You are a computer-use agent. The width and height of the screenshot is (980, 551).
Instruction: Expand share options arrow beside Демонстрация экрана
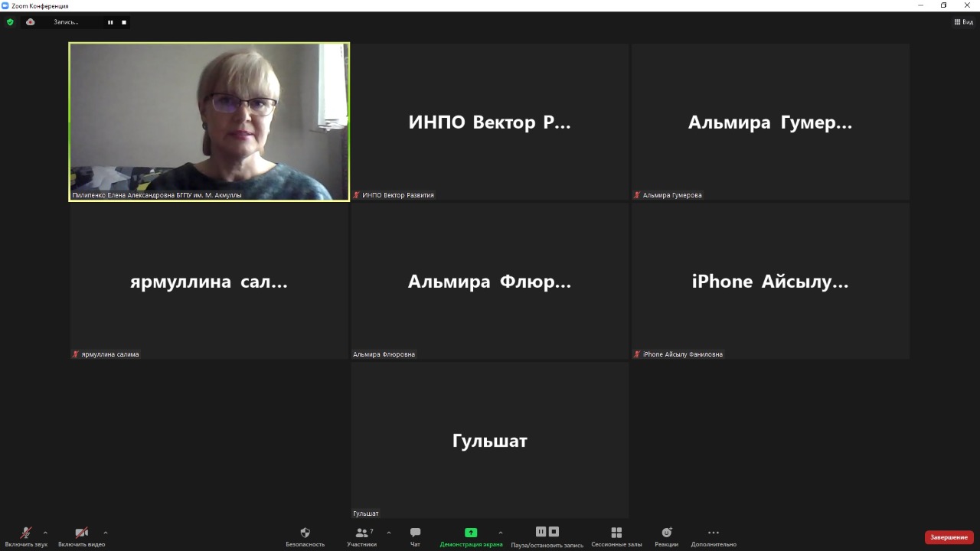click(x=501, y=533)
